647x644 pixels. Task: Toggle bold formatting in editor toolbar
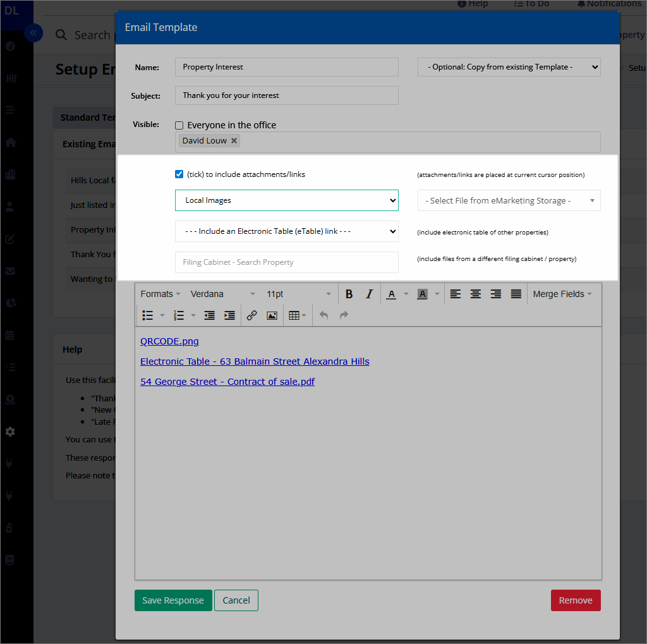pos(349,294)
